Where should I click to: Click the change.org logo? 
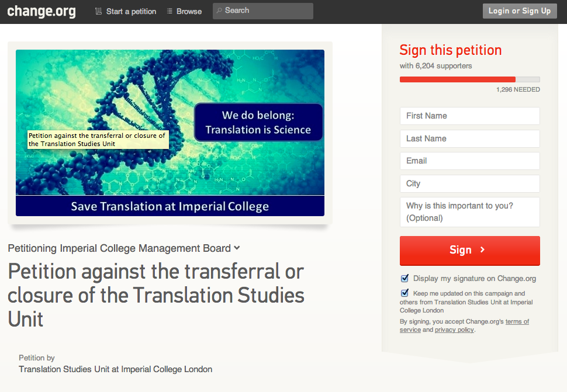(41, 11)
